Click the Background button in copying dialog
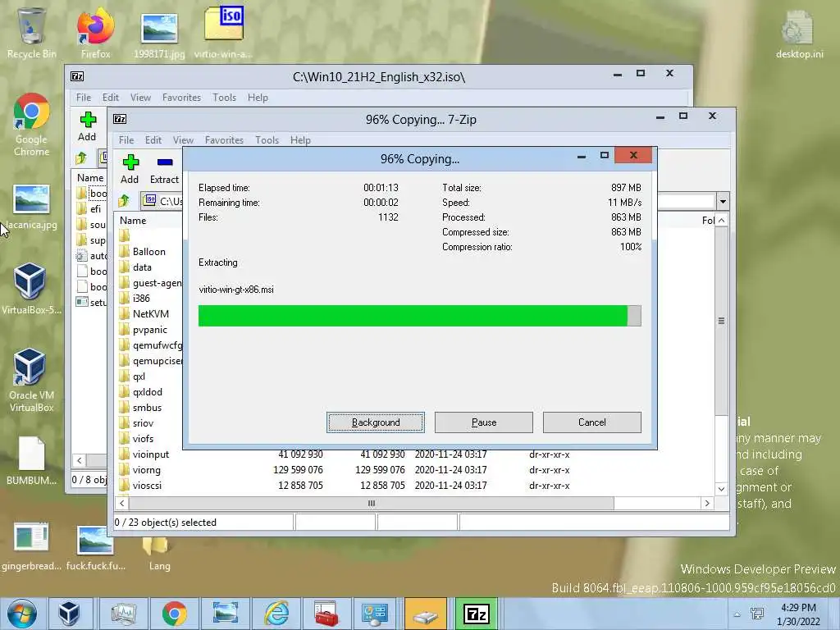Viewport: 840px width, 630px height. pos(376,422)
